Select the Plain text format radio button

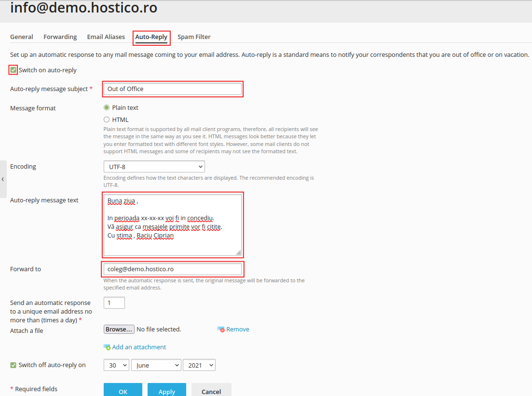click(x=107, y=107)
